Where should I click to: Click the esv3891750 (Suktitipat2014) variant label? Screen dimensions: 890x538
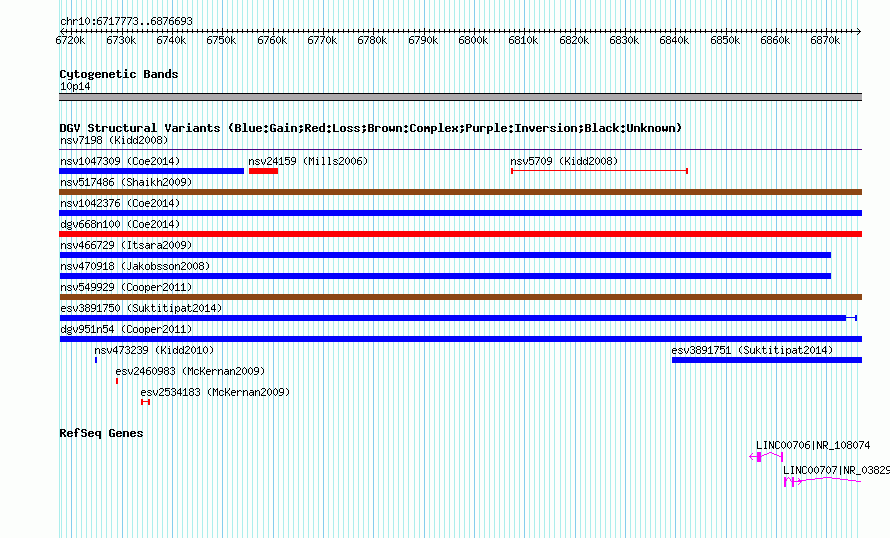[x=141, y=308]
